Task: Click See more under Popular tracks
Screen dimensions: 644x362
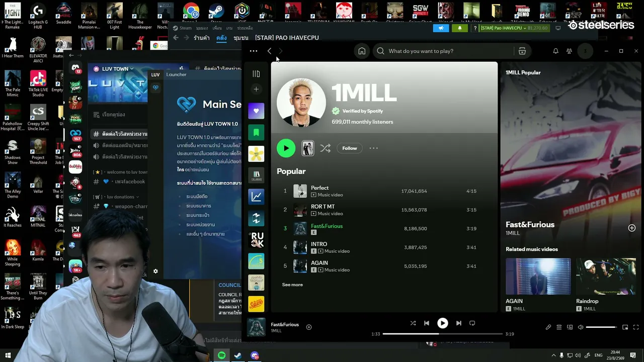Action: [x=292, y=285]
